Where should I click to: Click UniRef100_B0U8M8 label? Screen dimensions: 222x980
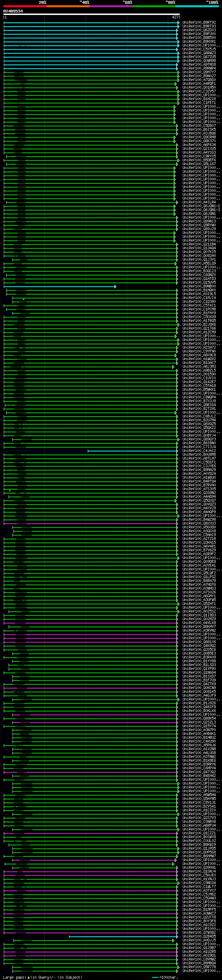pos(199,455)
